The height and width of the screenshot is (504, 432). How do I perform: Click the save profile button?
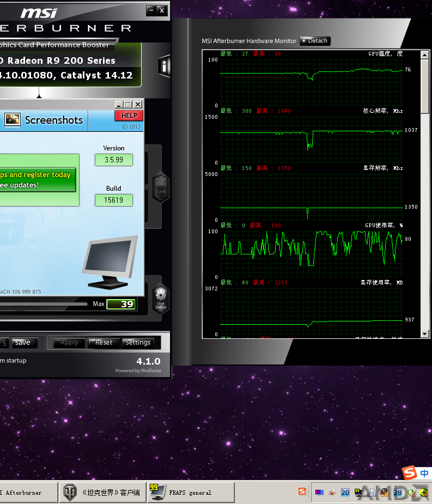(x=25, y=343)
